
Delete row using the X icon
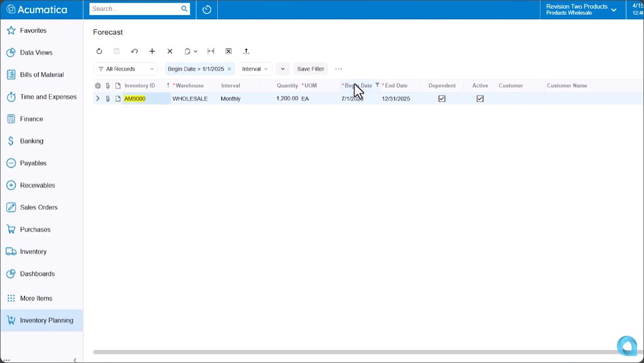tap(170, 51)
